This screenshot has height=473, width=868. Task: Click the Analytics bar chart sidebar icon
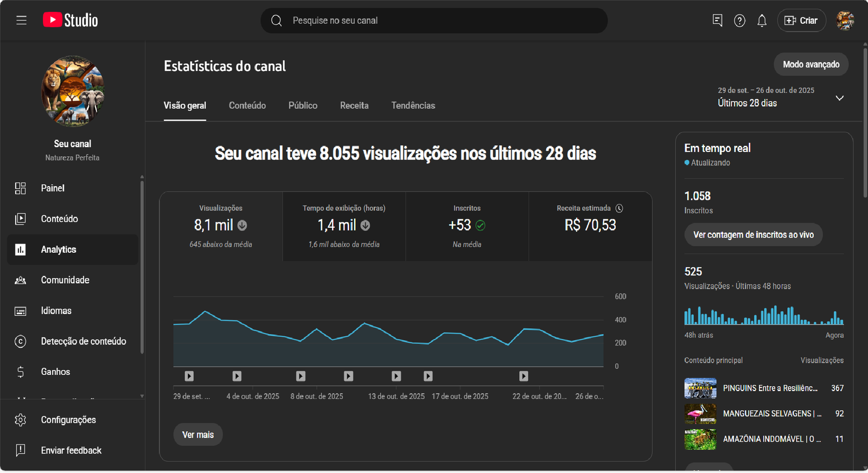21,250
